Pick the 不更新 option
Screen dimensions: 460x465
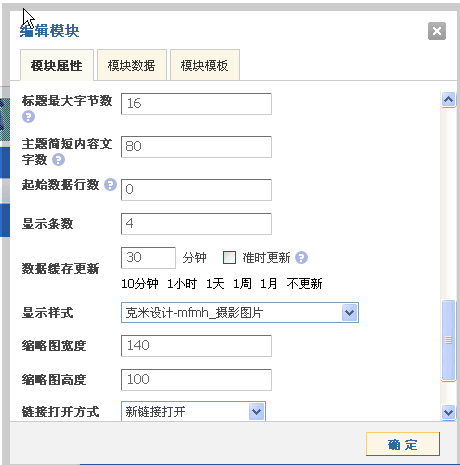click(304, 284)
